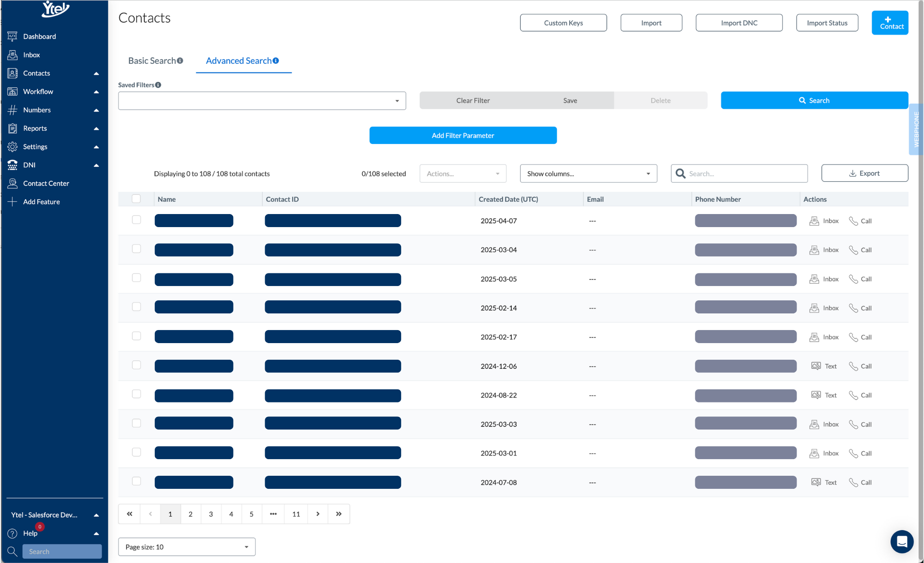This screenshot has width=924, height=563.
Task: Click Call icon for 2025-04-07 contact
Action: click(853, 221)
